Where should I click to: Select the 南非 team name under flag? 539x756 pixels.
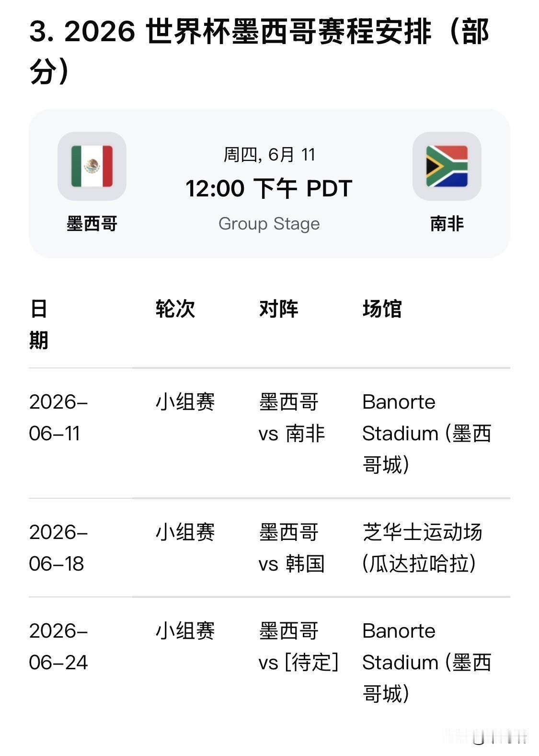447,224
